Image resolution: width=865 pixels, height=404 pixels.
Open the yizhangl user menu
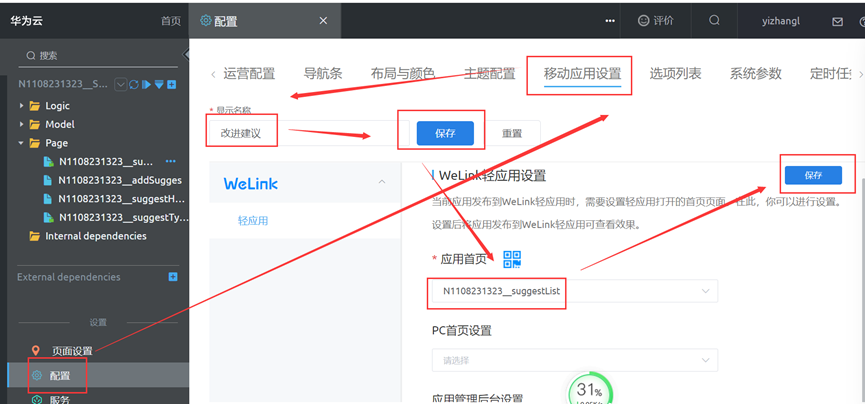point(781,21)
